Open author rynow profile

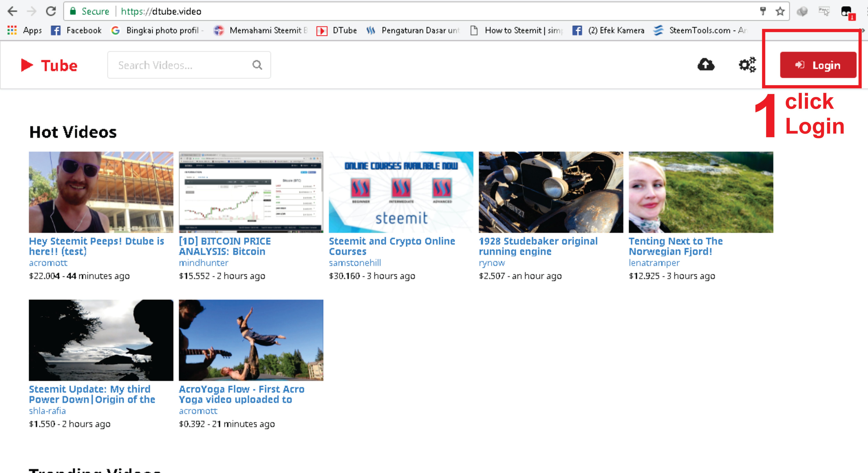(492, 263)
